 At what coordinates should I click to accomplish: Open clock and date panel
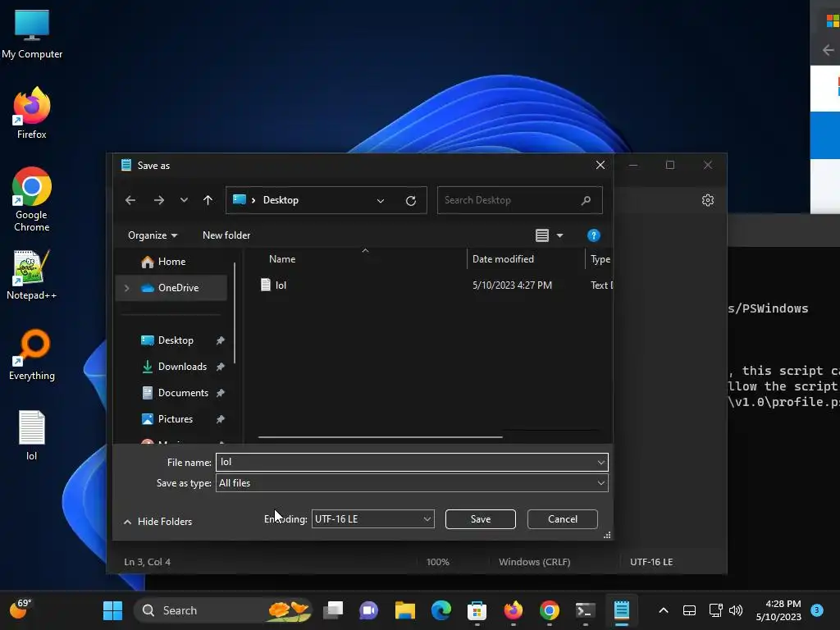(x=778, y=610)
